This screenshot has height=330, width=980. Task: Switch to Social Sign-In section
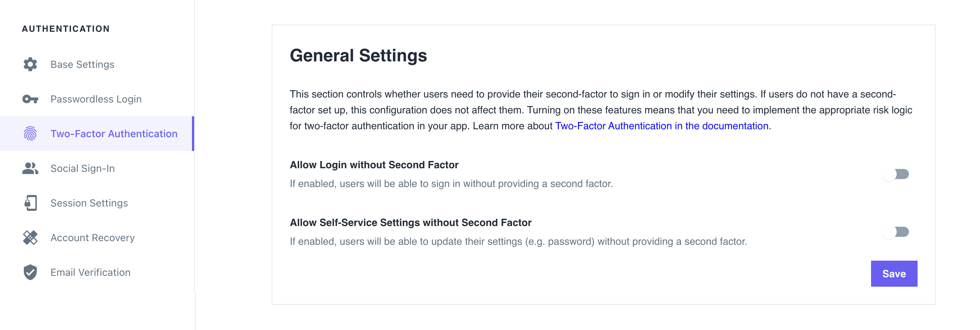pyautogui.click(x=82, y=168)
